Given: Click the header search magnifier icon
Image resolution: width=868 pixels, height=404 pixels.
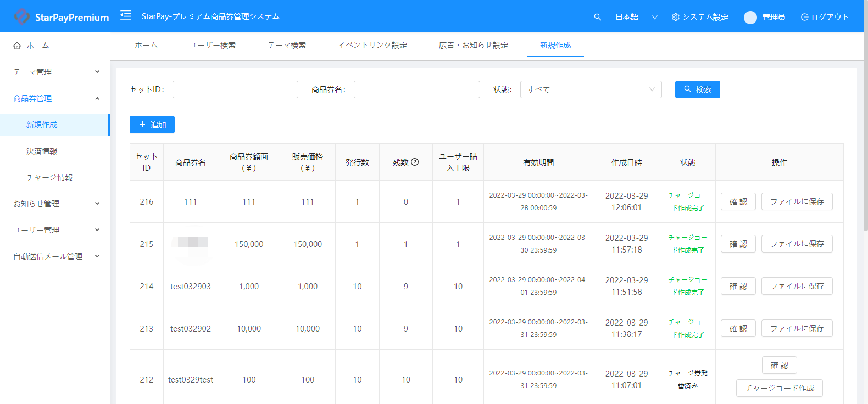Looking at the screenshot, I should (597, 17).
